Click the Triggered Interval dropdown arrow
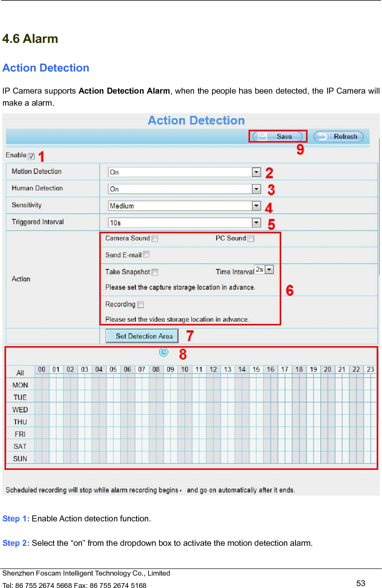382x588 pixels. tap(256, 222)
